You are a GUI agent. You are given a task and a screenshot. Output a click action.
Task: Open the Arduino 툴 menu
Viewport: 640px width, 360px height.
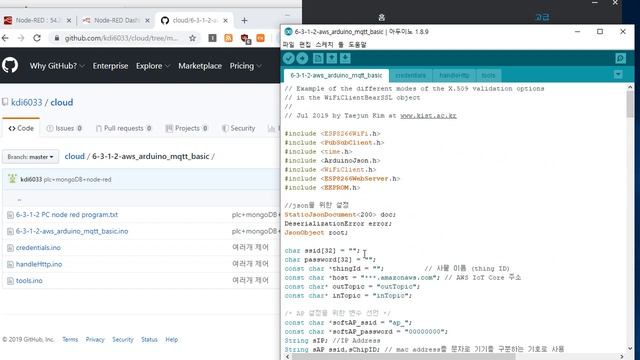point(341,44)
